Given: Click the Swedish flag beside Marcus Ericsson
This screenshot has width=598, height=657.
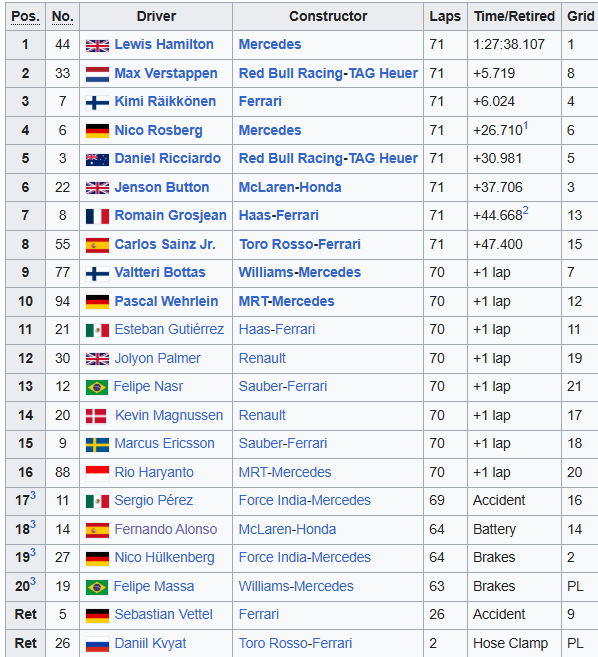Looking at the screenshot, I should tap(97, 445).
